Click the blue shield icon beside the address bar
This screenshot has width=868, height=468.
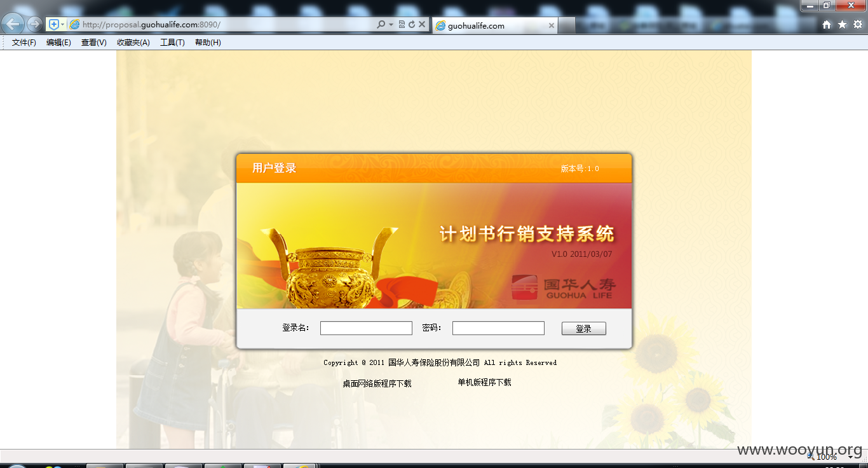tap(54, 24)
